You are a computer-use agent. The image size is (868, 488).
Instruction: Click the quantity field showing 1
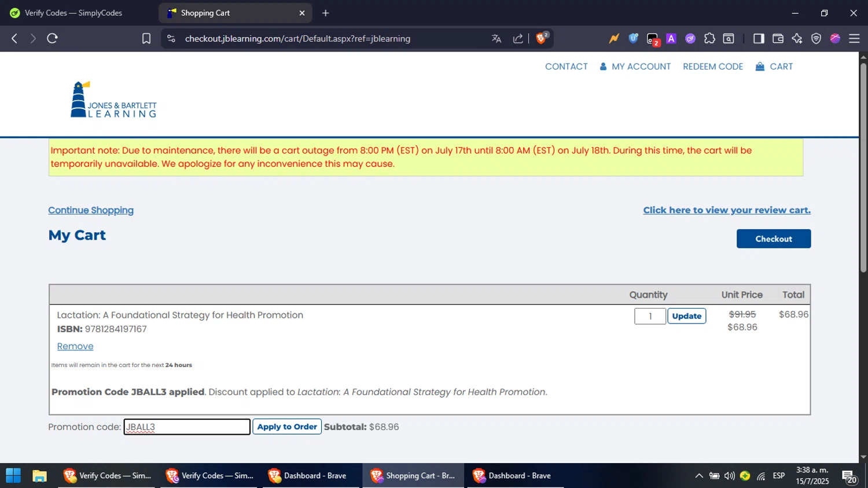650,316
